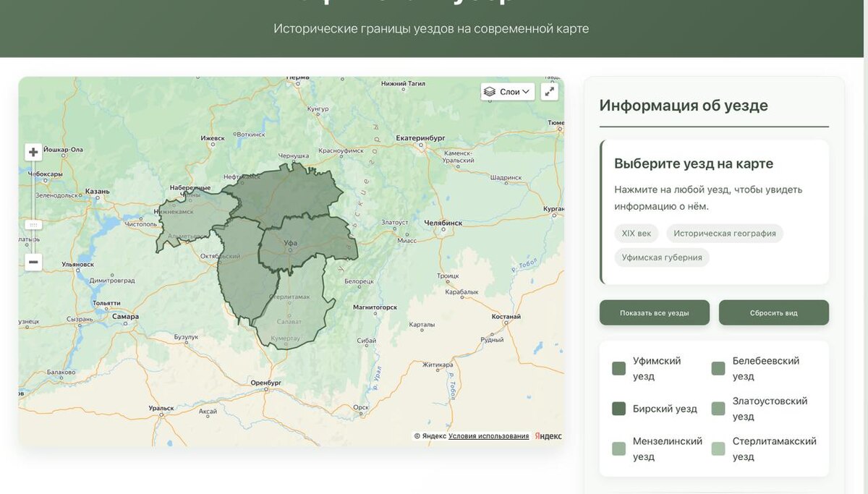The image size is (868, 494).
Task: Click the Показать все уезды button
Action: (x=655, y=312)
